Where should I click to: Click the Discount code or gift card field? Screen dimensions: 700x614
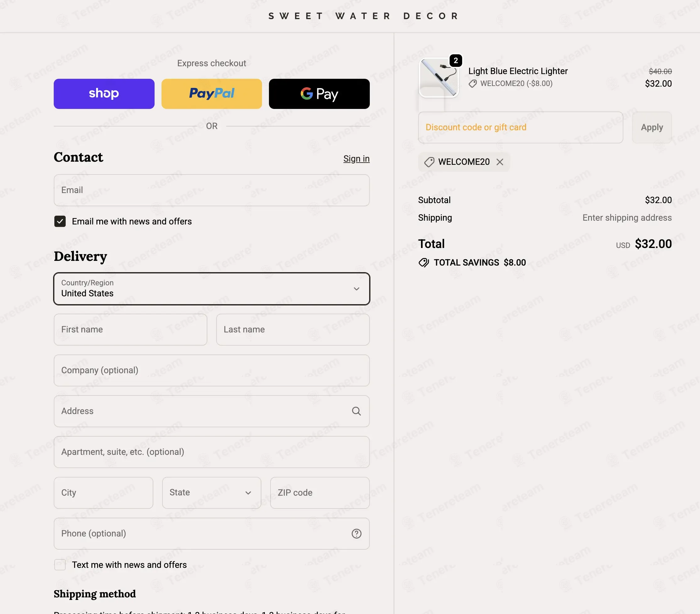pos(521,127)
